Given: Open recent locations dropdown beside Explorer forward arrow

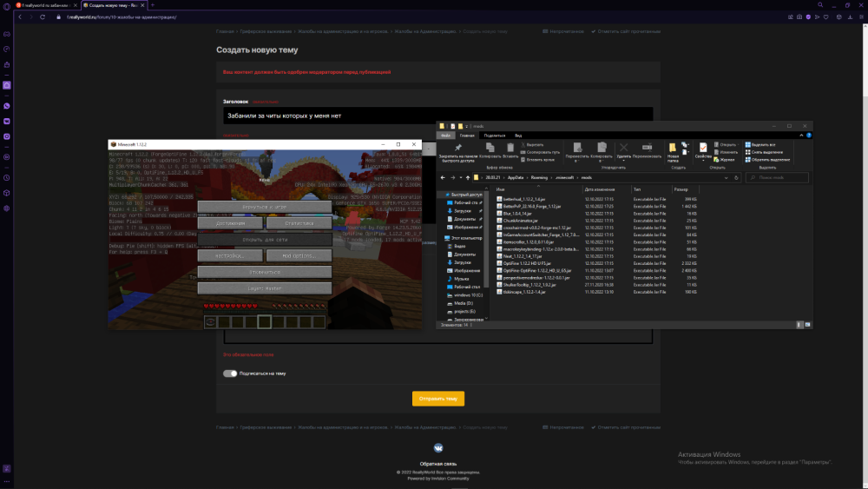Looking at the screenshot, I should coord(461,178).
